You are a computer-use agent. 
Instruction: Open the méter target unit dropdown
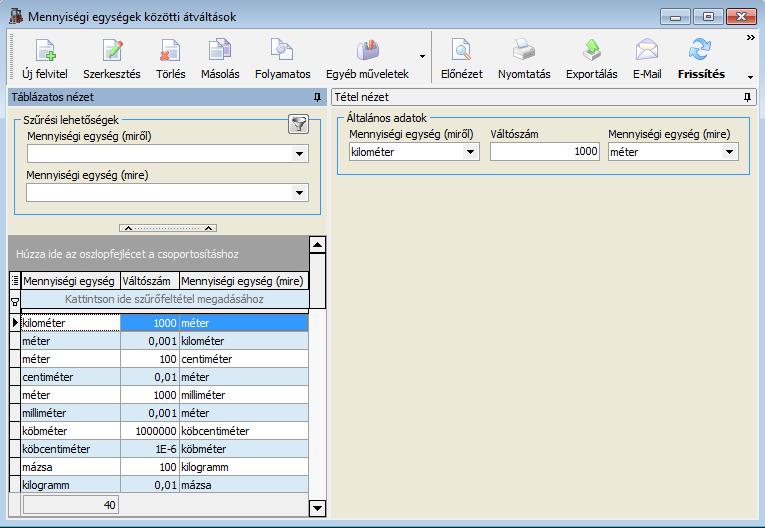coord(729,152)
